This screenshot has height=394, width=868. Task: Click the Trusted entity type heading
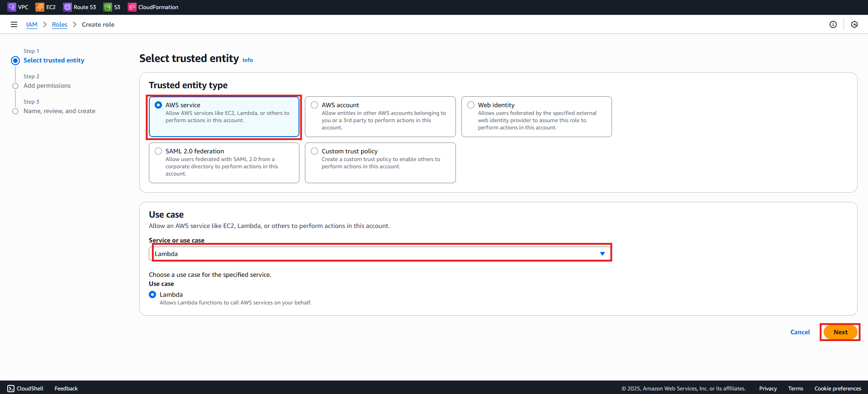(188, 85)
